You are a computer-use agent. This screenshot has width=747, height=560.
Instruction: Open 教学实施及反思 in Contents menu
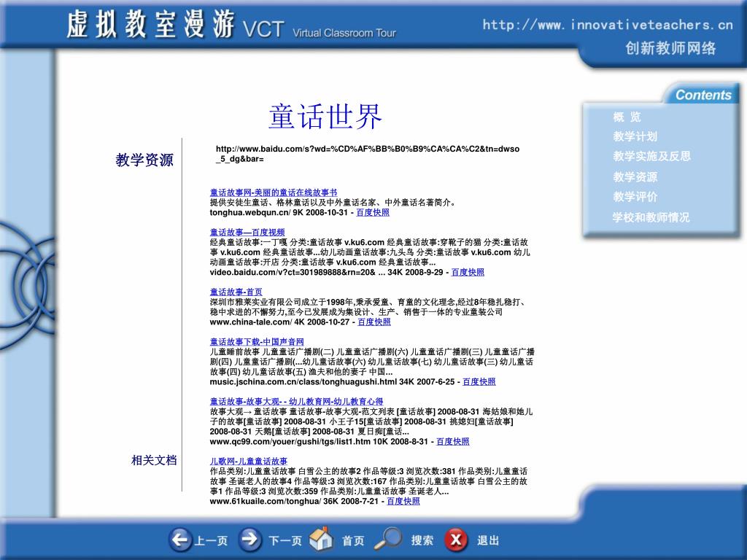click(x=651, y=156)
